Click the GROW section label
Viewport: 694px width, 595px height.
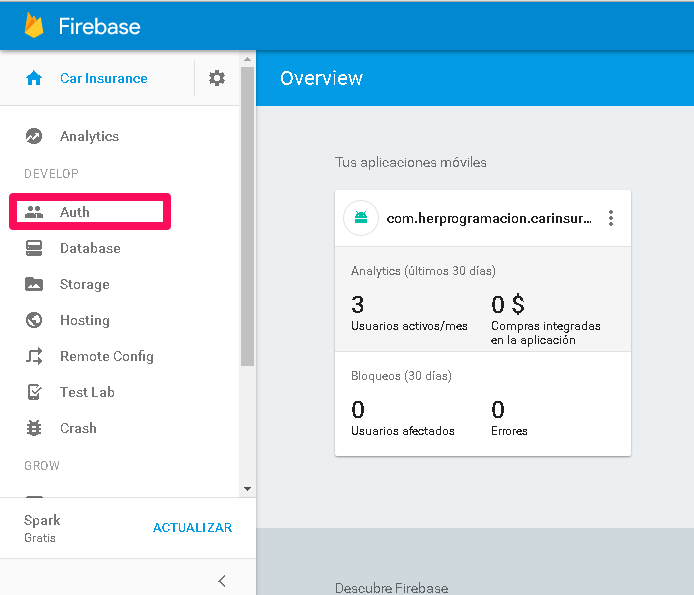(x=42, y=466)
